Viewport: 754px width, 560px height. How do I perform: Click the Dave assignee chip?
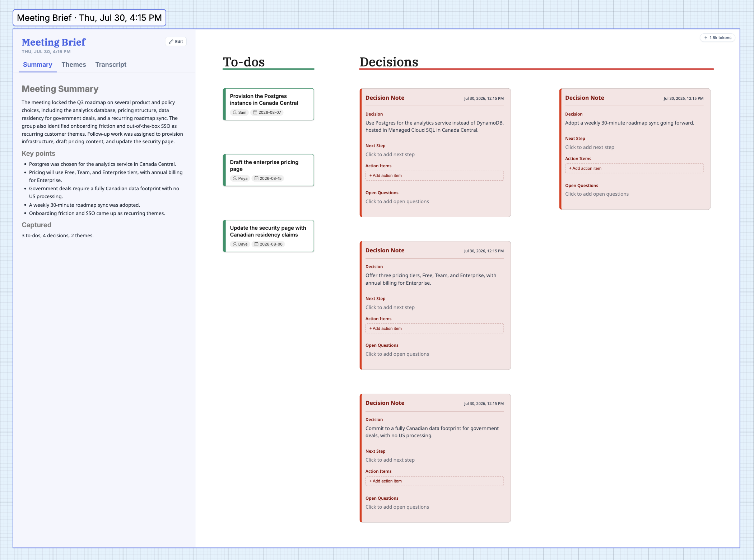point(240,244)
